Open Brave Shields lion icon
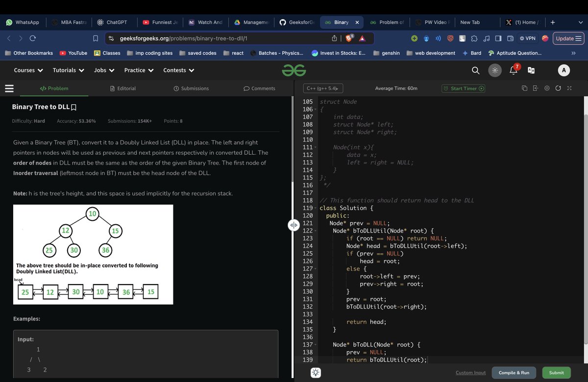Screen dimensions: 588x382 pos(349,38)
